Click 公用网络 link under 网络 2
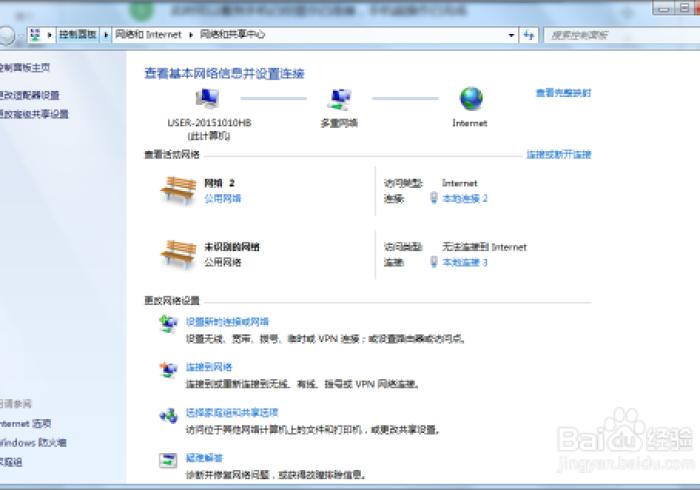This screenshot has width=700, height=490. [223, 198]
